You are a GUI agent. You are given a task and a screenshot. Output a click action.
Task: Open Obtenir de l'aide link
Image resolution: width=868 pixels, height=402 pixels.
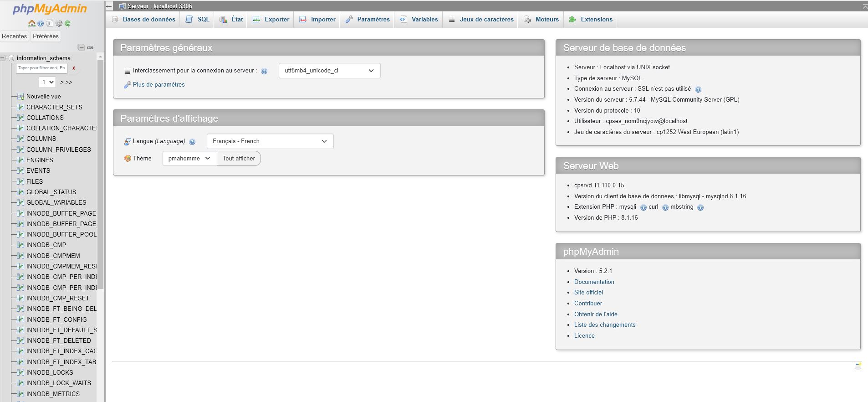596,314
